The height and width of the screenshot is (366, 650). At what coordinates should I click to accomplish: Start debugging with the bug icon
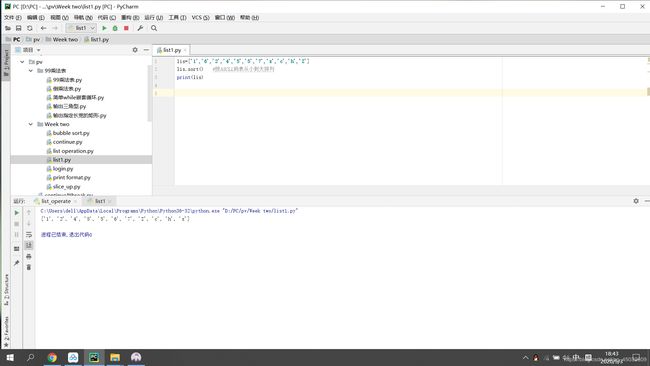[x=115, y=28]
